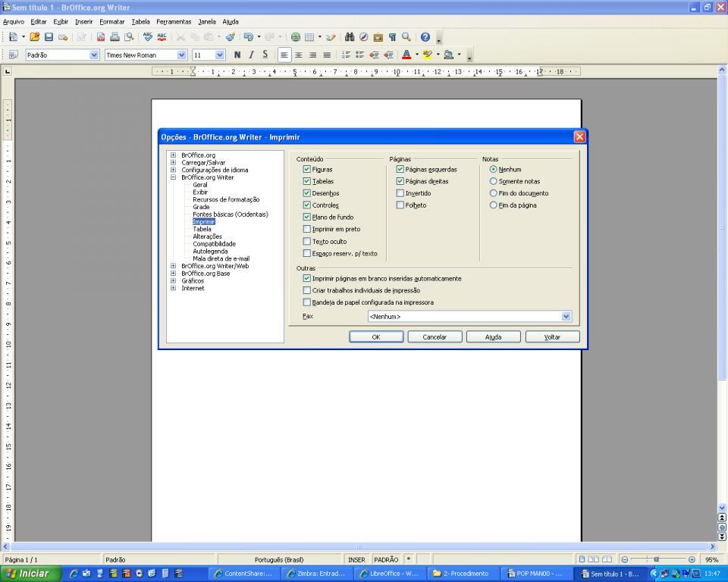Show draw functions icon
Image resolution: width=728 pixels, height=582 pixels.
[331, 37]
